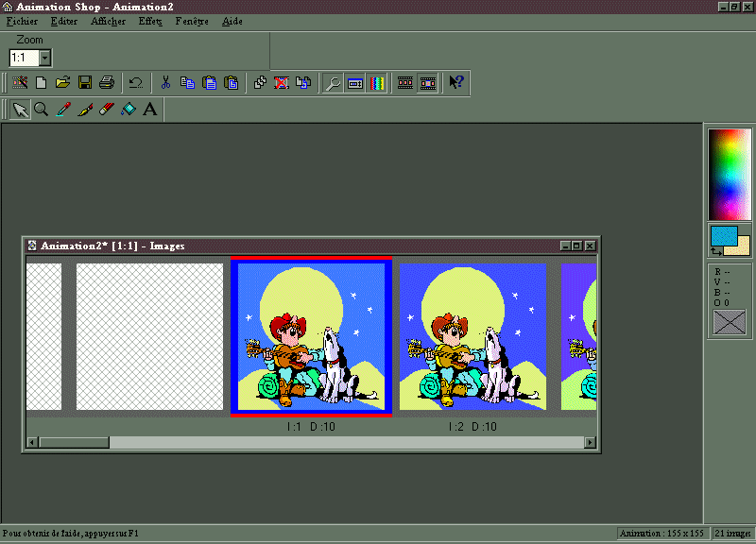Click the Zoom field showing 1:1

point(25,59)
